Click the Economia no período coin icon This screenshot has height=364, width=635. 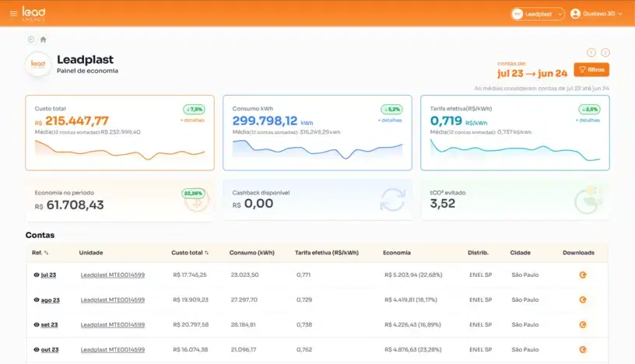[x=197, y=201]
